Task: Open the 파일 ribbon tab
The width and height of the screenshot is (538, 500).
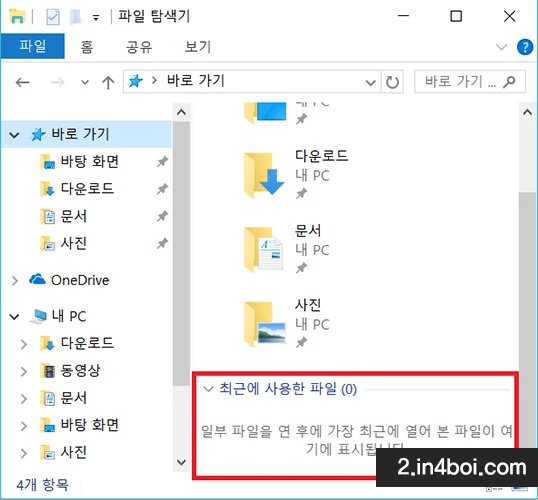Action: (33, 46)
